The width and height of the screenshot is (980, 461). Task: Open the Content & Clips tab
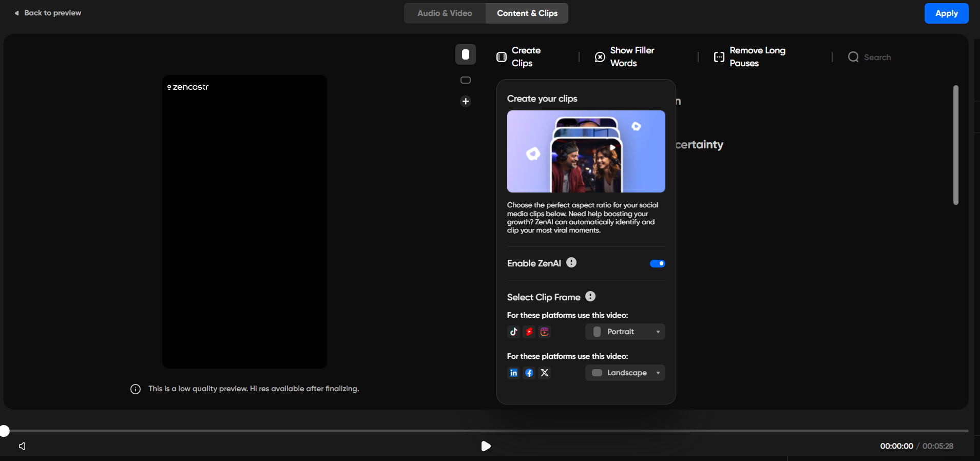click(x=527, y=13)
